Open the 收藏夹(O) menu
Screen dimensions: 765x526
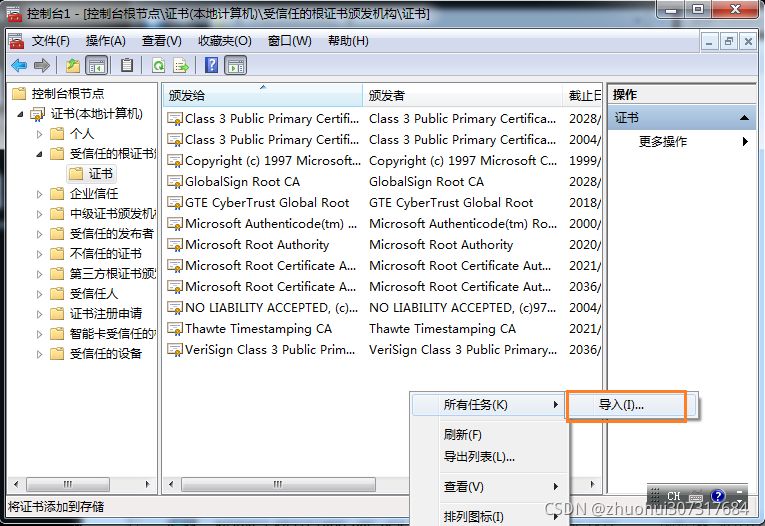[224, 41]
